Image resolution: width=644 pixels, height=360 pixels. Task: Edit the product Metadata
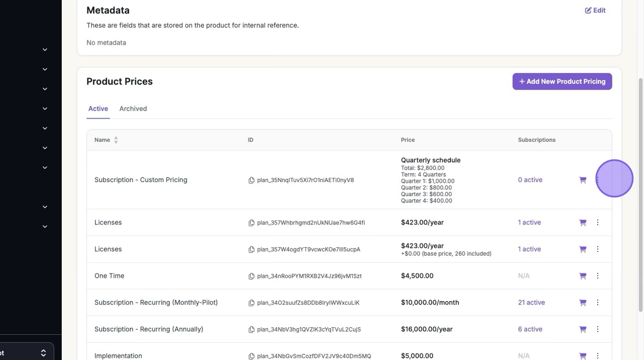point(595,10)
